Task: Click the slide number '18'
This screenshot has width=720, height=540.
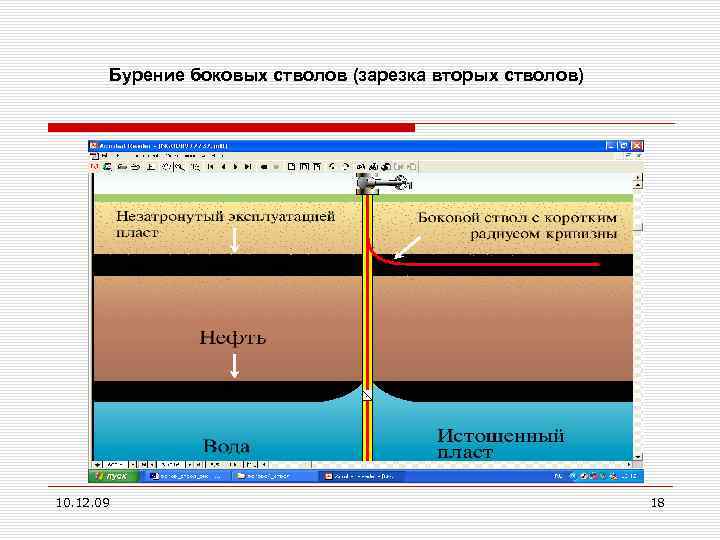Action: [x=658, y=503]
